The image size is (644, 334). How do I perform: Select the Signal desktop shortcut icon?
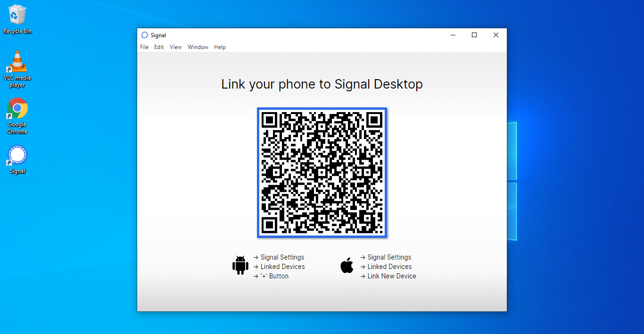click(x=17, y=160)
